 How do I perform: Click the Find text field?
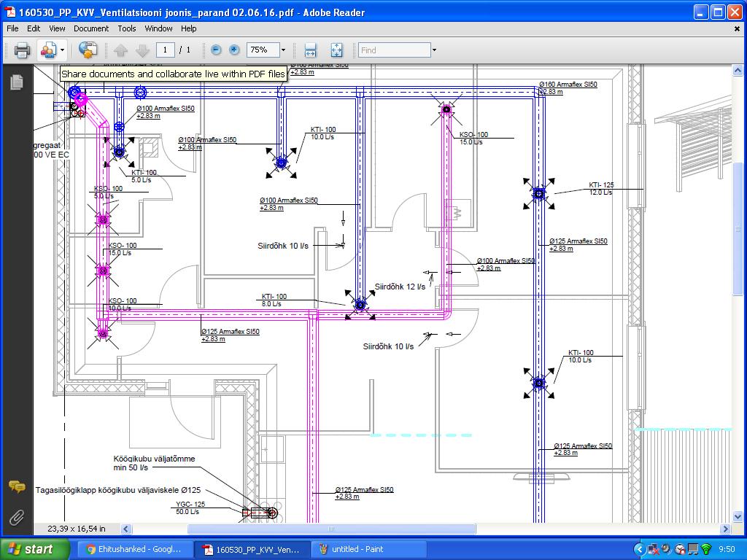pyautogui.click(x=394, y=50)
